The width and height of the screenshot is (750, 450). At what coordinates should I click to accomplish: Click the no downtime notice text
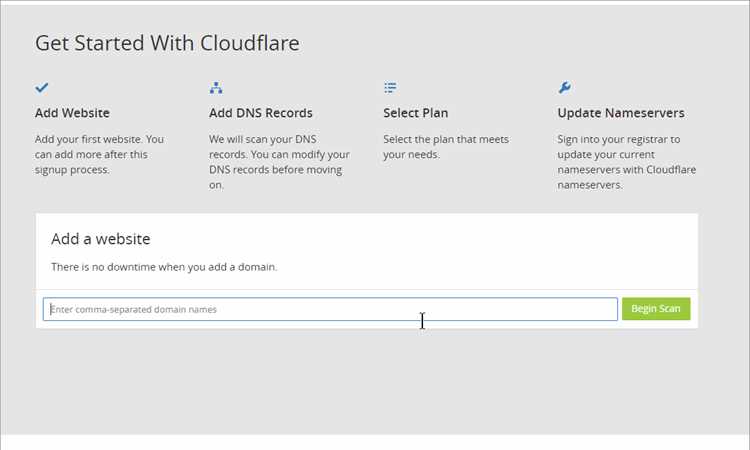(x=164, y=267)
